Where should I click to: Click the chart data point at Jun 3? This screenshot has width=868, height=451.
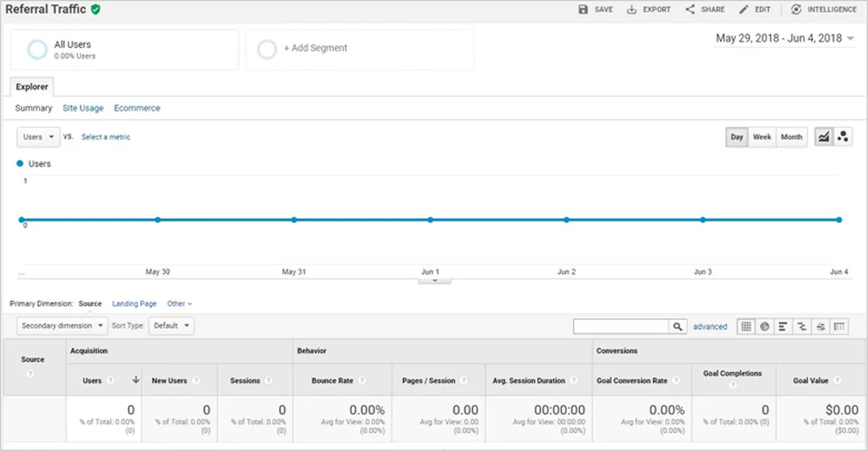coord(702,219)
